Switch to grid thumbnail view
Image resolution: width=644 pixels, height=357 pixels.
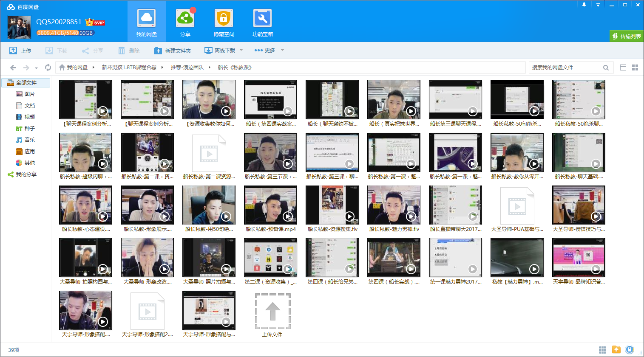point(635,67)
